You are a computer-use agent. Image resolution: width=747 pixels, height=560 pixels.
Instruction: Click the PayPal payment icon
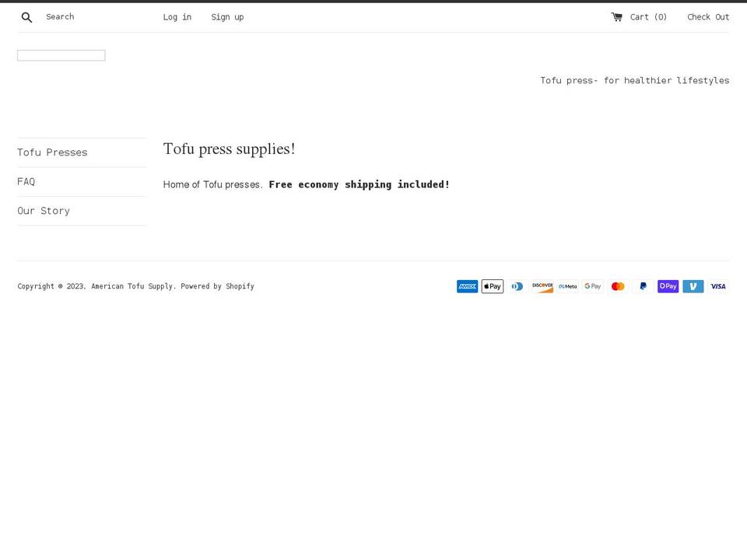(643, 286)
